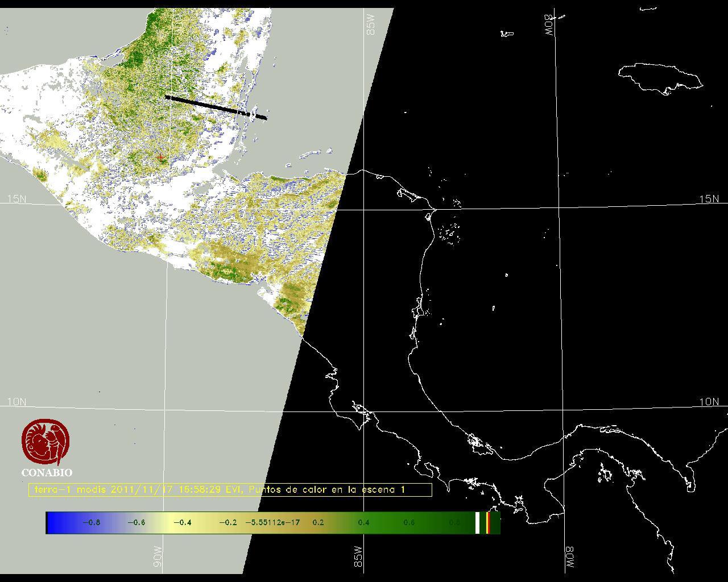Click the CONABIO text below logo
This screenshot has width=728, height=582.
[47, 473]
